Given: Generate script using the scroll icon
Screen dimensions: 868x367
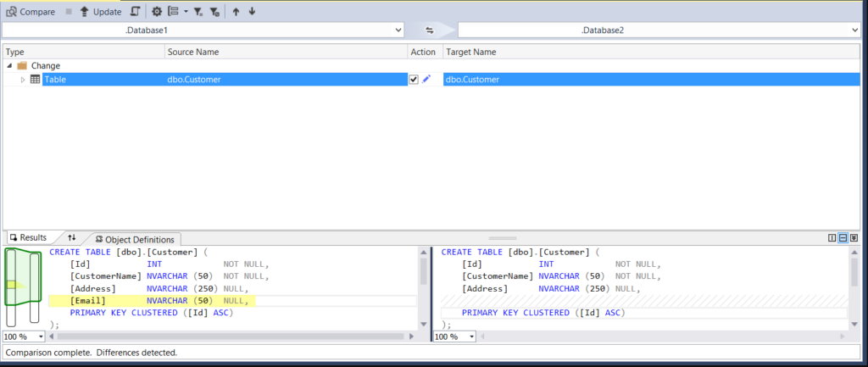Looking at the screenshot, I should coord(135,12).
